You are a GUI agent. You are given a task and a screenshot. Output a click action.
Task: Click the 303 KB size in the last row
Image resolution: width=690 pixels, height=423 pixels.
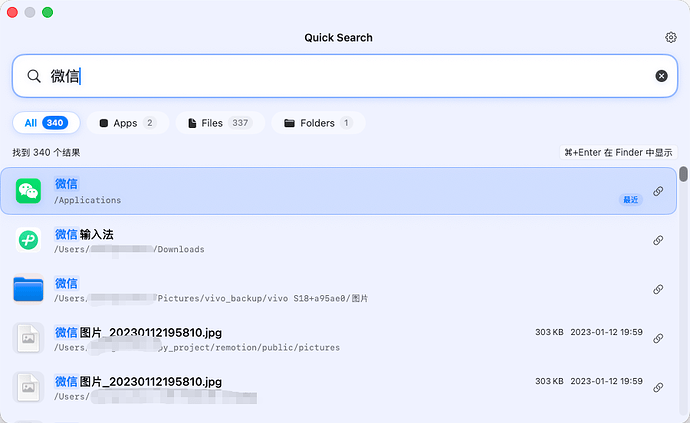coord(549,381)
